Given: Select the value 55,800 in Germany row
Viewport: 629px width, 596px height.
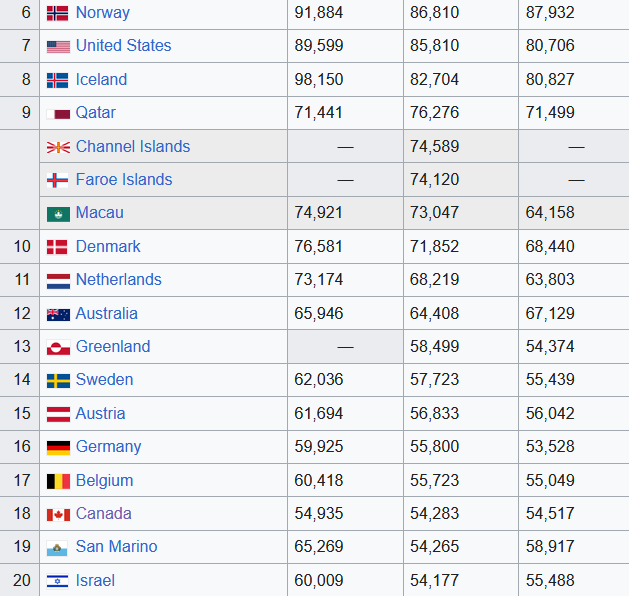Looking at the screenshot, I should [x=434, y=446].
